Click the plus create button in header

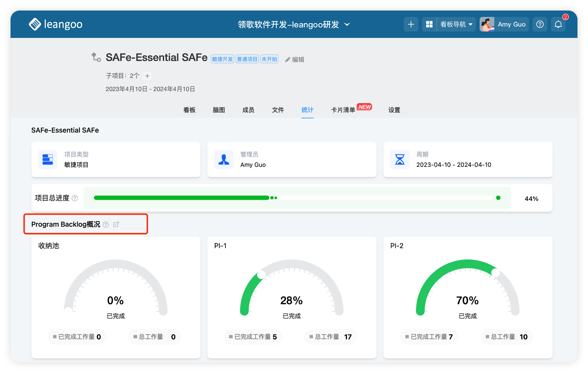click(x=411, y=24)
